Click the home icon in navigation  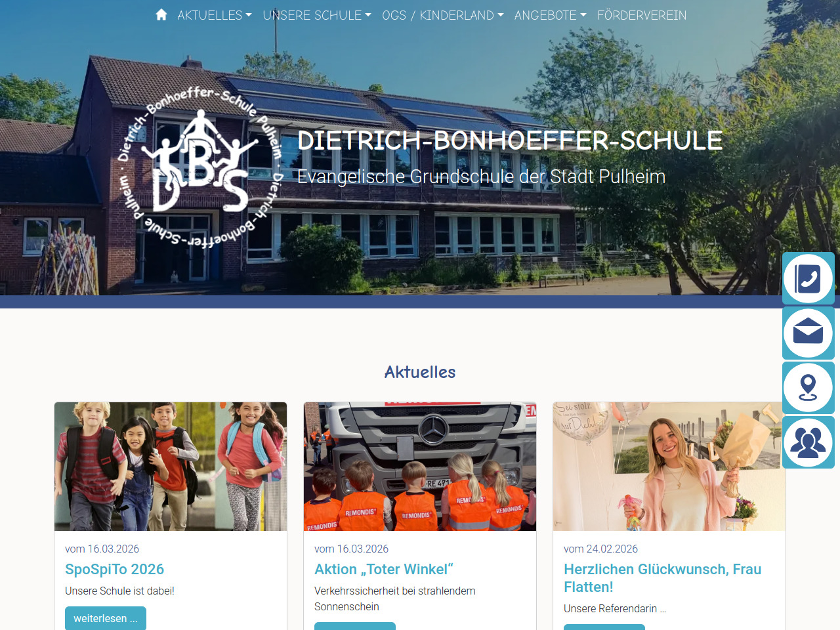point(161,15)
